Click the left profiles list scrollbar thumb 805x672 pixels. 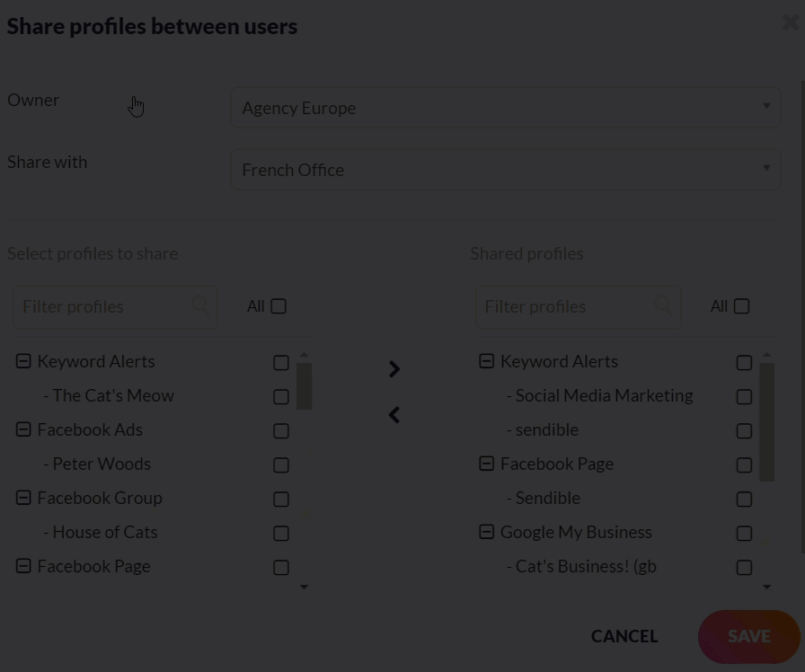(x=304, y=386)
